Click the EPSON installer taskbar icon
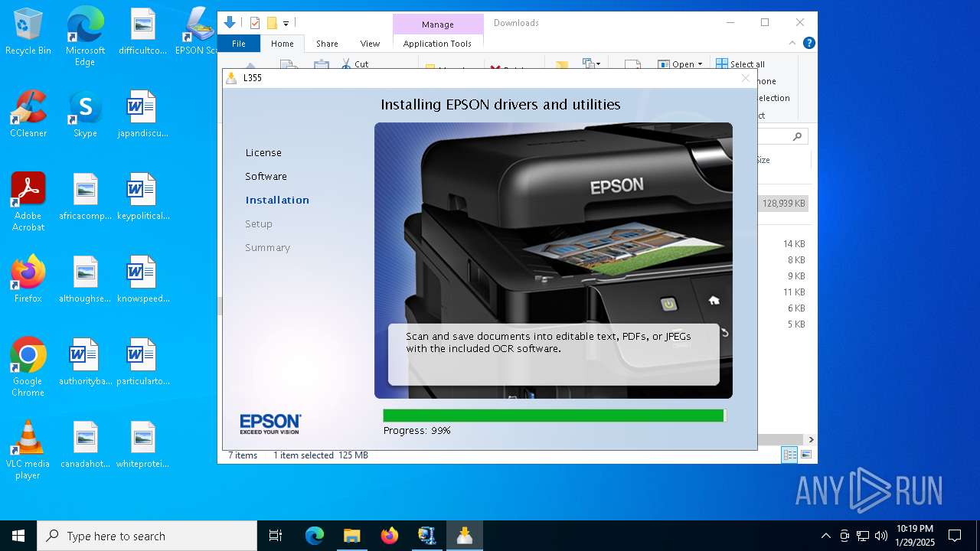 pos(465,536)
